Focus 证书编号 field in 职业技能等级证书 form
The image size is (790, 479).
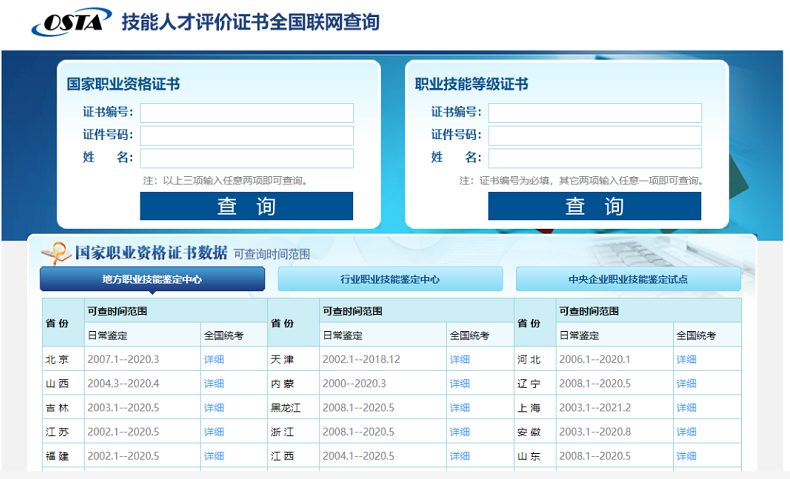tap(595, 113)
